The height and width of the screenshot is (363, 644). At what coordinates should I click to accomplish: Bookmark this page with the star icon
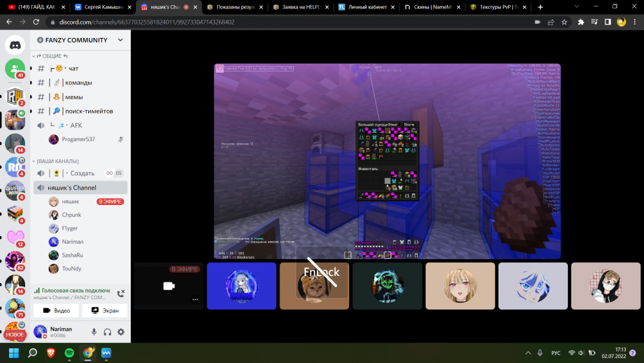(564, 22)
